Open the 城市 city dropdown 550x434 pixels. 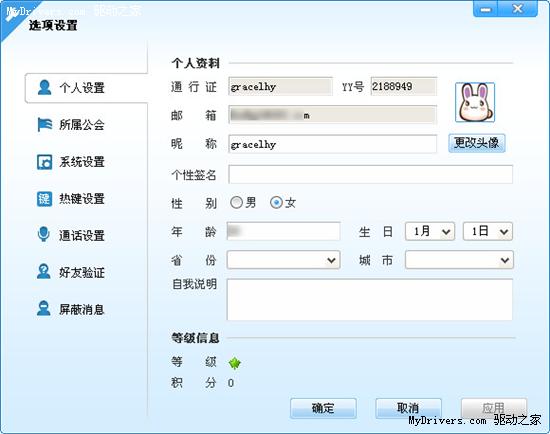coord(459,260)
